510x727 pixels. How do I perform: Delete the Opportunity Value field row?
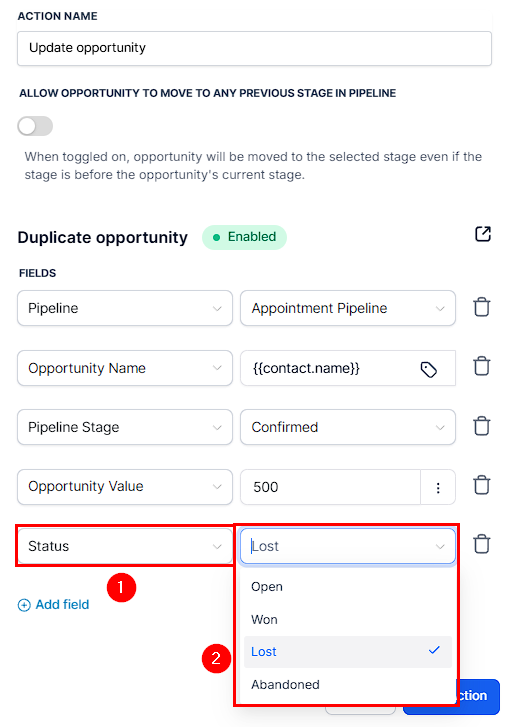482,485
